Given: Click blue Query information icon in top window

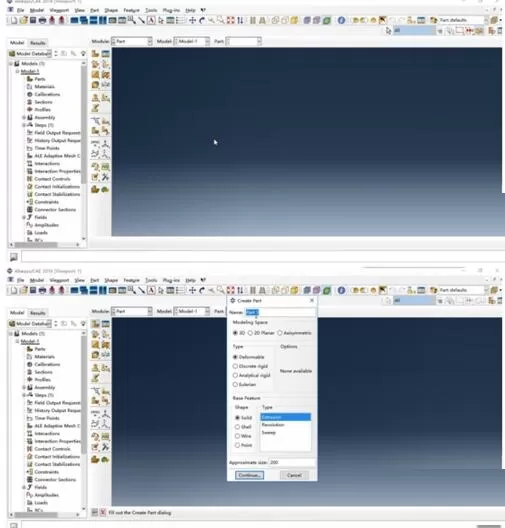Looking at the screenshot, I should [x=341, y=20].
